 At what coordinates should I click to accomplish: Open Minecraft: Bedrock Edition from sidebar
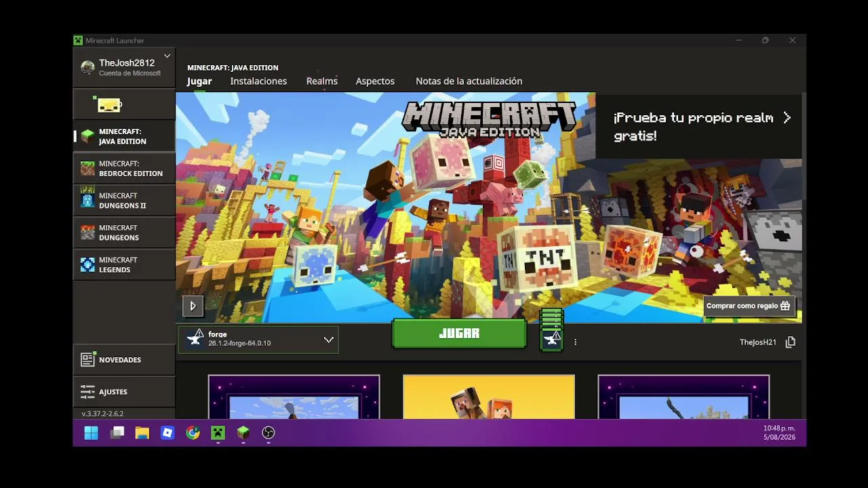(x=124, y=168)
